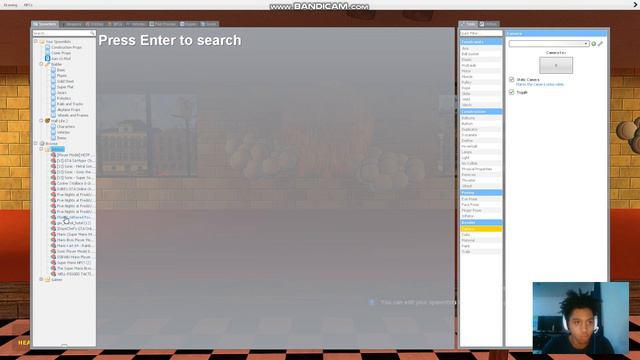The image size is (640, 360).
Task: Click the Addons folder icon
Action: [47, 149]
